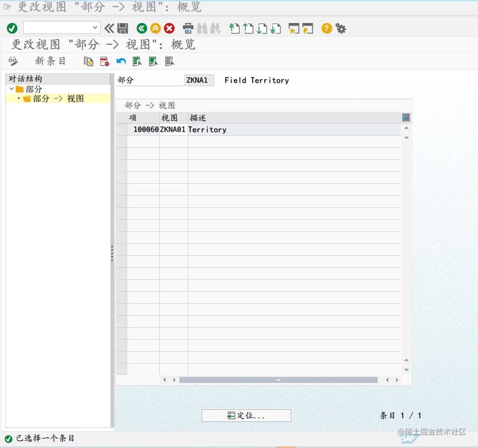478x448 pixels.
Task: Toggle display/change glasses-pencil icon
Action: click(13, 61)
